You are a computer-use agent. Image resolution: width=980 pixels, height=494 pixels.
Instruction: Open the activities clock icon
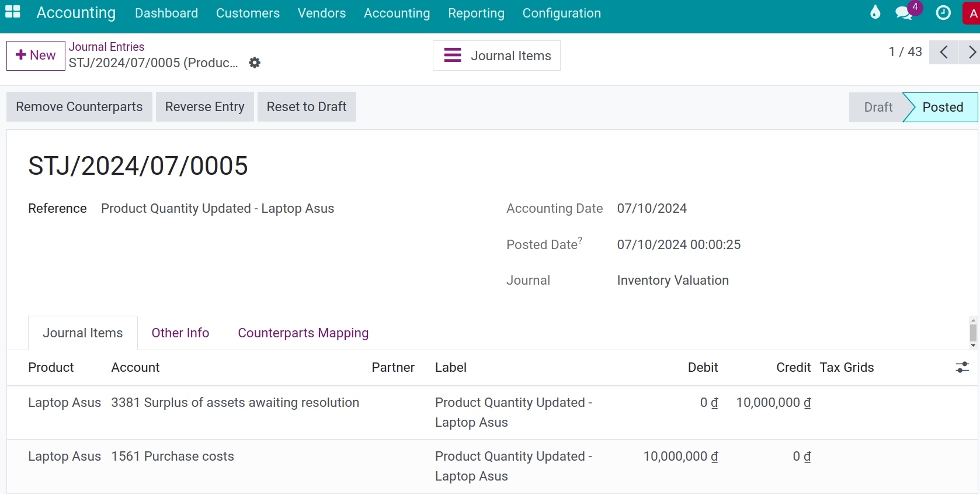click(943, 12)
